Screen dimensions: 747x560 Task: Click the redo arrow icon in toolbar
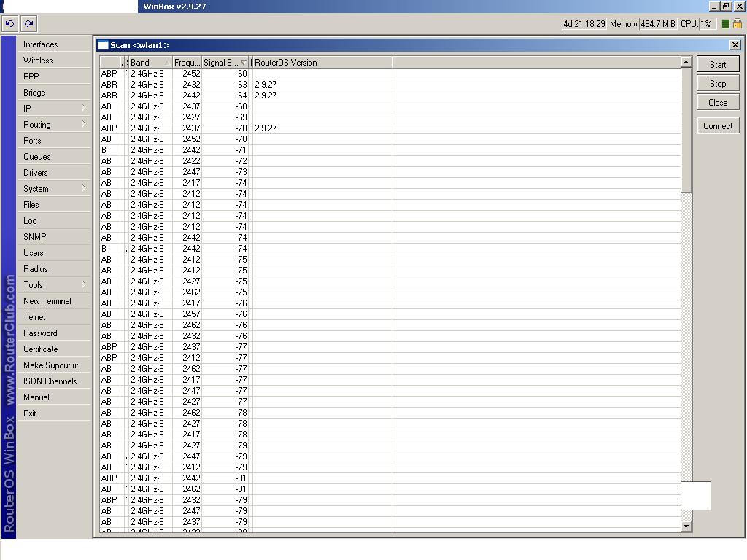[28, 23]
